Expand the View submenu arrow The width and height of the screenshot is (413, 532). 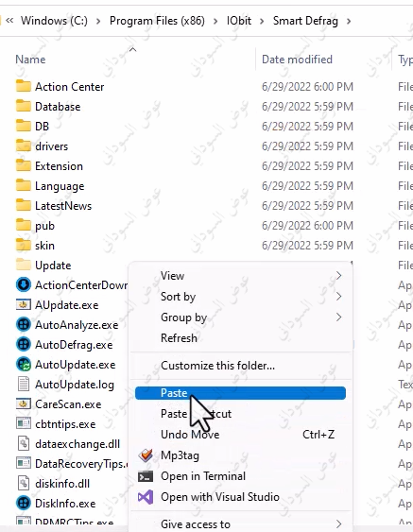[338, 276]
